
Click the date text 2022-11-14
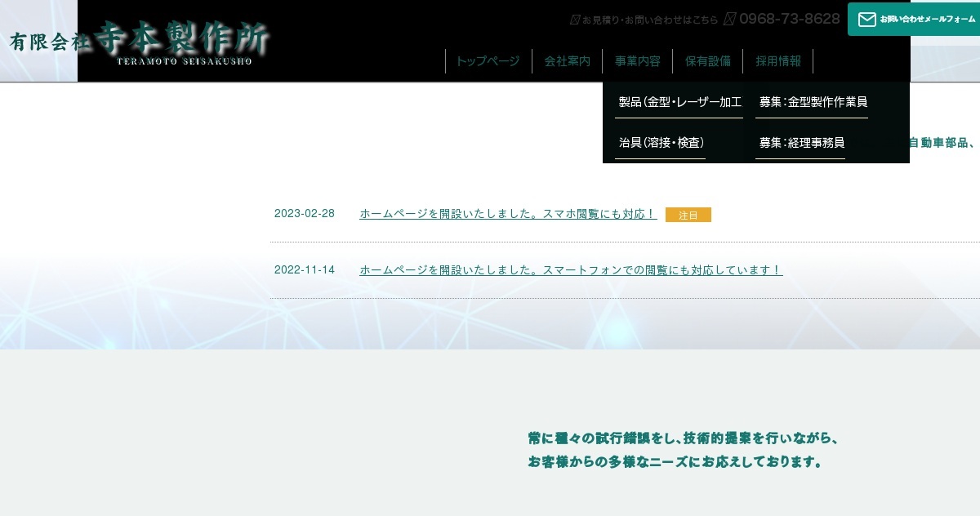305,270
